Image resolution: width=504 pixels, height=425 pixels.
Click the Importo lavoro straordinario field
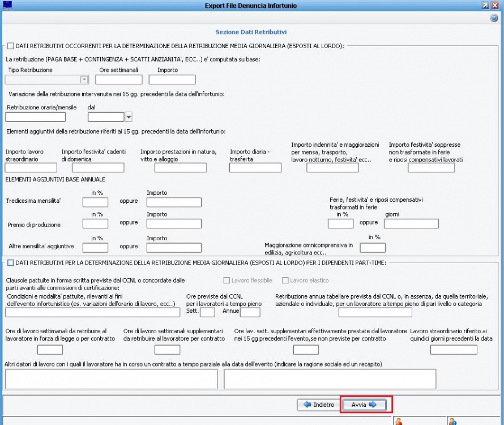(31, 168)
